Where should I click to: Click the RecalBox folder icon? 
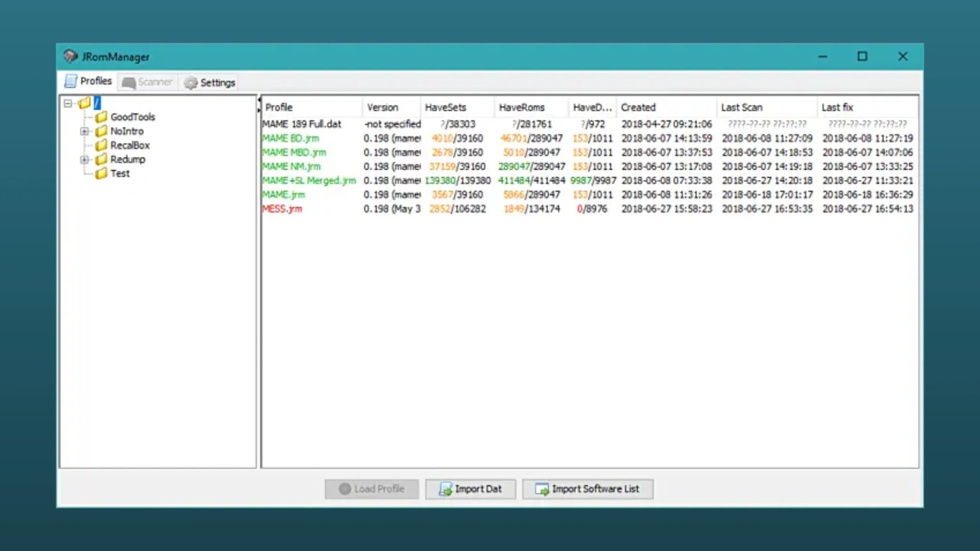(101, 145)
